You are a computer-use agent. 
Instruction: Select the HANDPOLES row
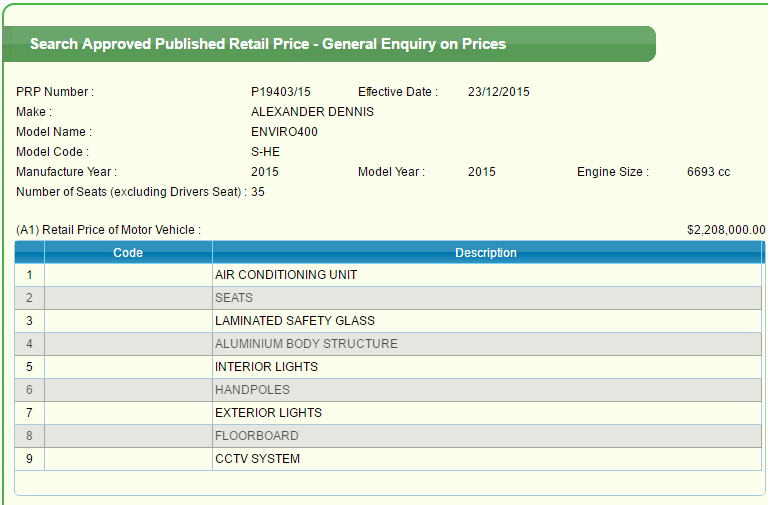[252, 390]
